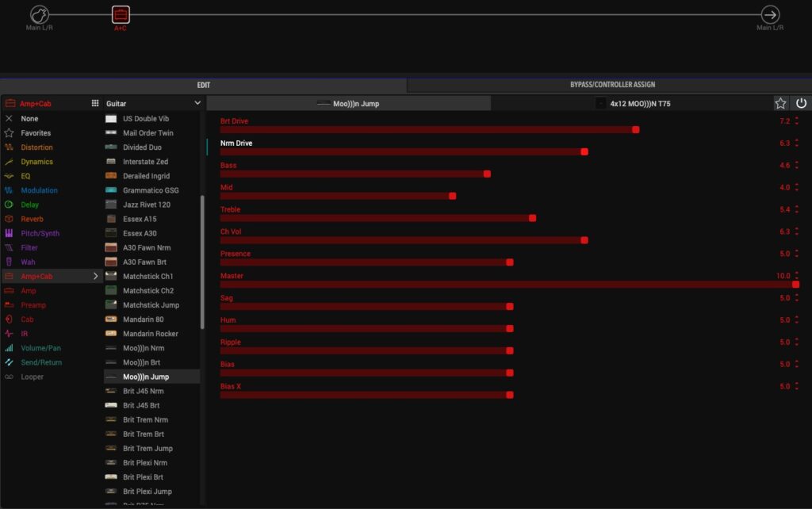
Task: Open the Delay category
Action: click(29, 205)
